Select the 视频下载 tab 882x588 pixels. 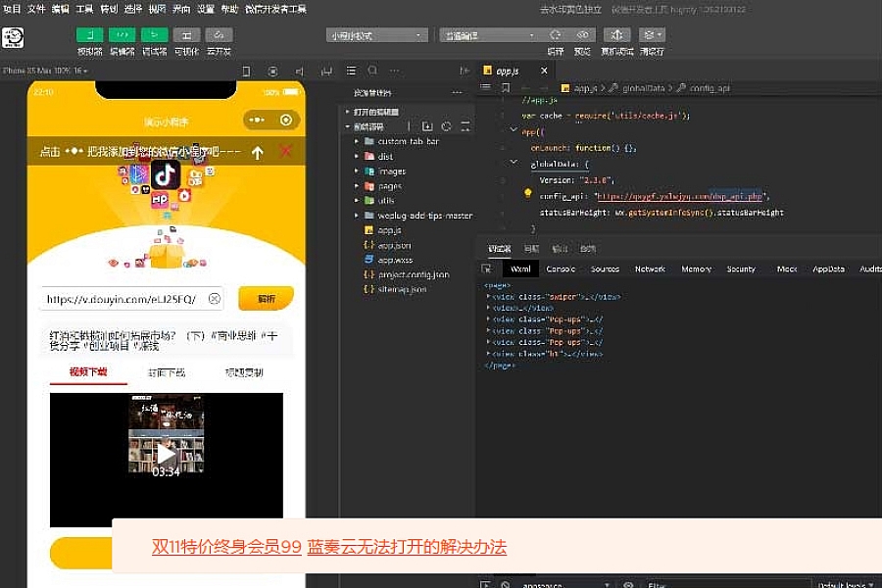pos(88,372)
